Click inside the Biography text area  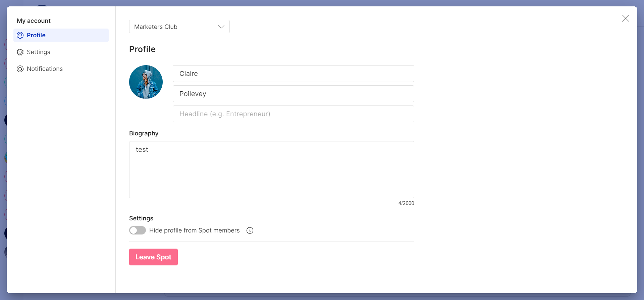click(271, 170)
